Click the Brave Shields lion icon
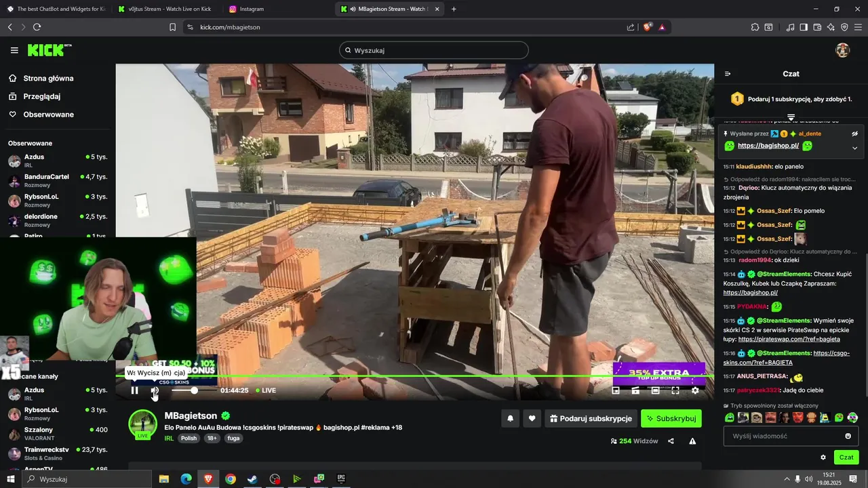The image size is (868, 488). pyautogui.click(x=648, y=27)
